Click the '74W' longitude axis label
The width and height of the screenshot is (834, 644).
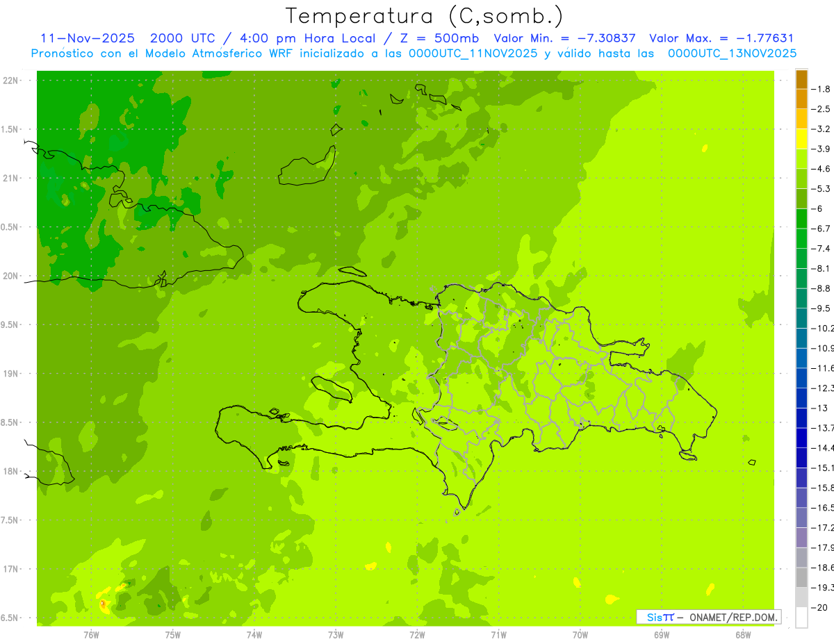tap(254, 636)
